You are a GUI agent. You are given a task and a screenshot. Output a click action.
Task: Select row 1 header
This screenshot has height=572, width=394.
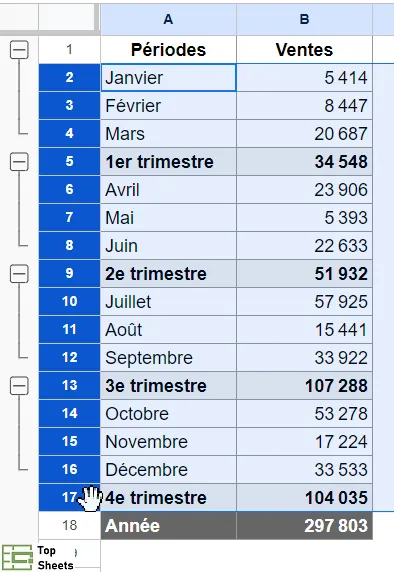pos(69,50)
